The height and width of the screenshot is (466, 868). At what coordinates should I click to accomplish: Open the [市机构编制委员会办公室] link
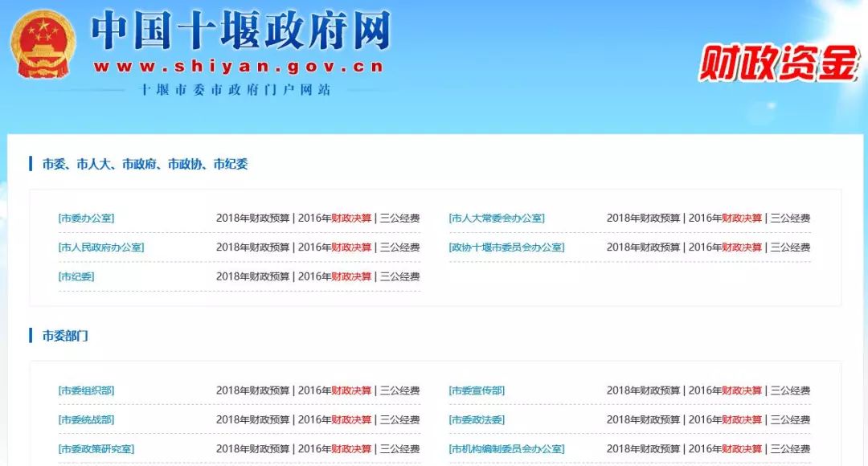pos(506,449)
